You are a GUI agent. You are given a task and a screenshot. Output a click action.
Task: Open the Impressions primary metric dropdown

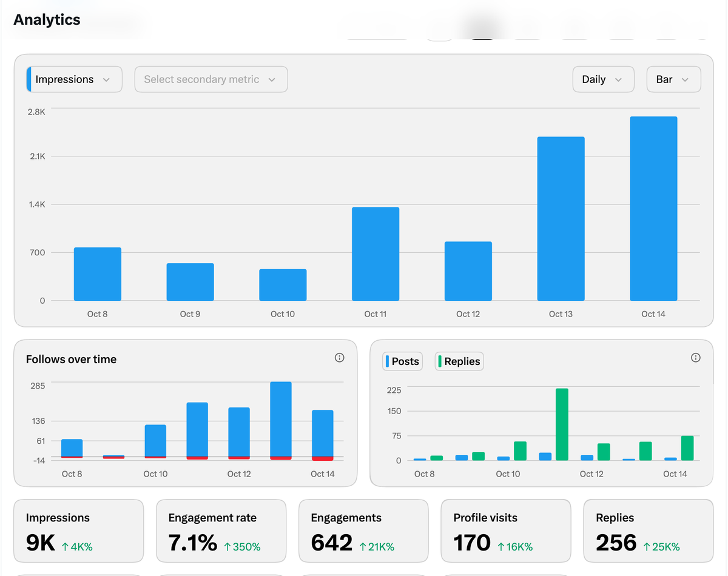[x=74, y=79]
